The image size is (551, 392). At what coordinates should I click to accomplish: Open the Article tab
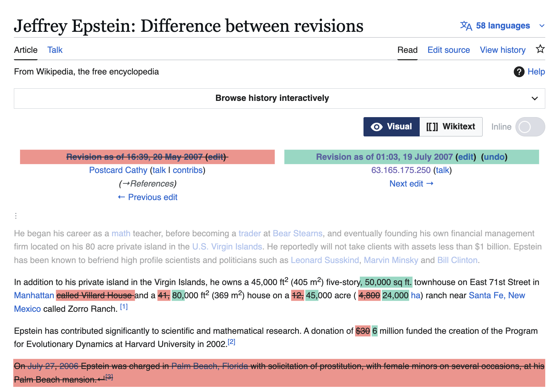[26, 50]
